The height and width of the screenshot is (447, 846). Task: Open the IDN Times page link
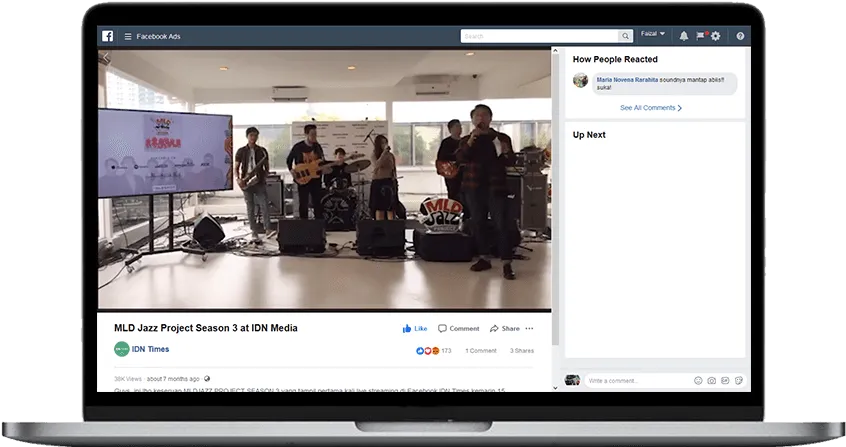tap(151, 349)
